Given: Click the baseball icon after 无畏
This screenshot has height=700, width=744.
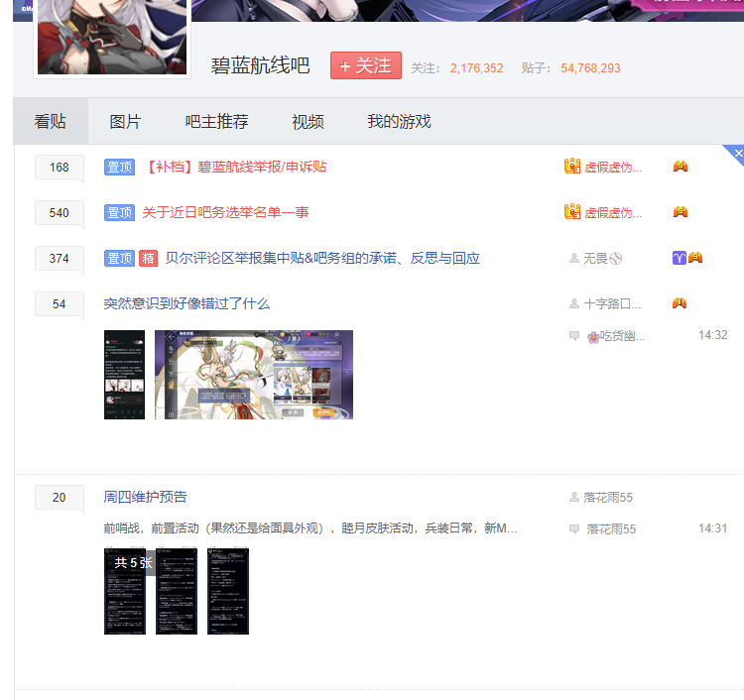Looking at the screenshot, I should pyautogui.click(x=616, y=259).
